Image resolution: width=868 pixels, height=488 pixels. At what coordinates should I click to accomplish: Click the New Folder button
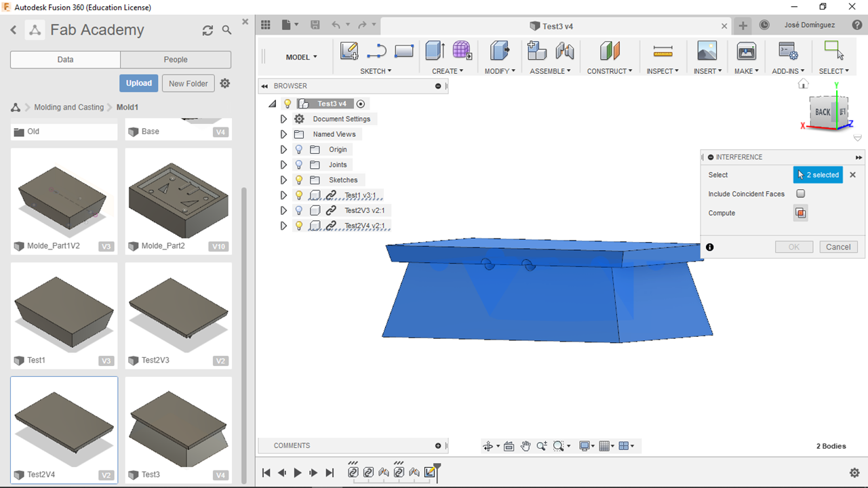[x=189, y=83]
